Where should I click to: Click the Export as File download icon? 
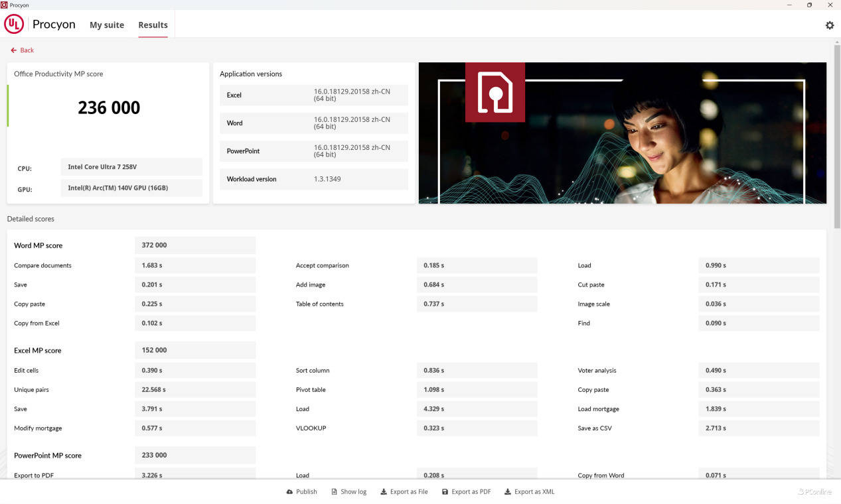pyautogui.click(x=384, y=492)
